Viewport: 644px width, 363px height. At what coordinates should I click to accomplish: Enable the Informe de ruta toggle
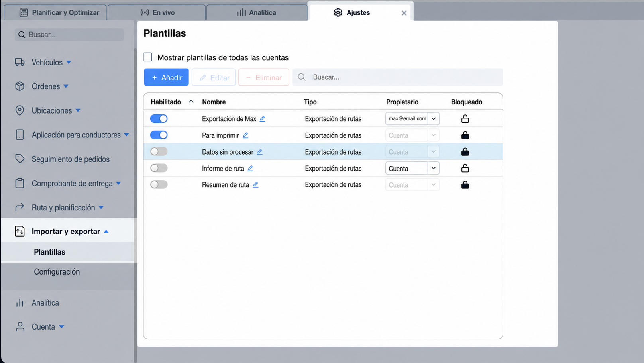tap(159, 168)
